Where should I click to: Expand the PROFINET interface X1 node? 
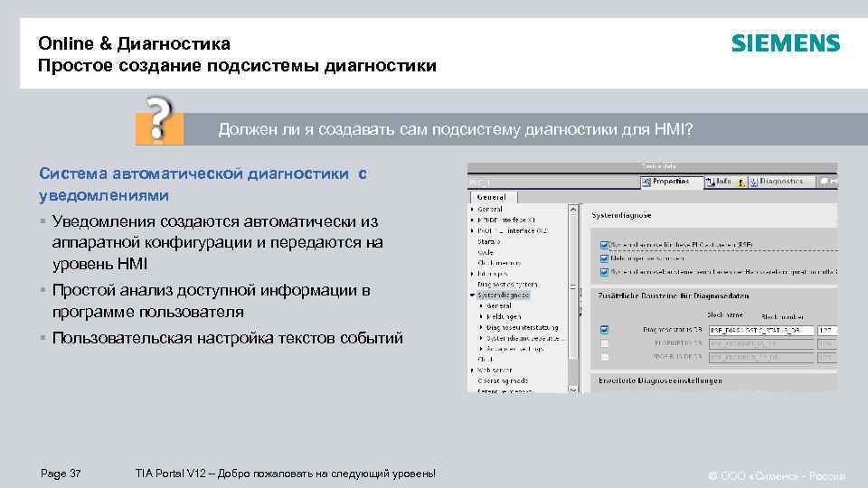(472, 221)
